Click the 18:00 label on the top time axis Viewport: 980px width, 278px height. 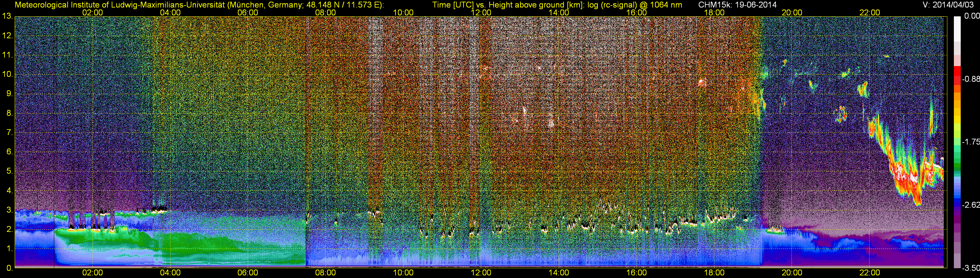pos(714,12)
